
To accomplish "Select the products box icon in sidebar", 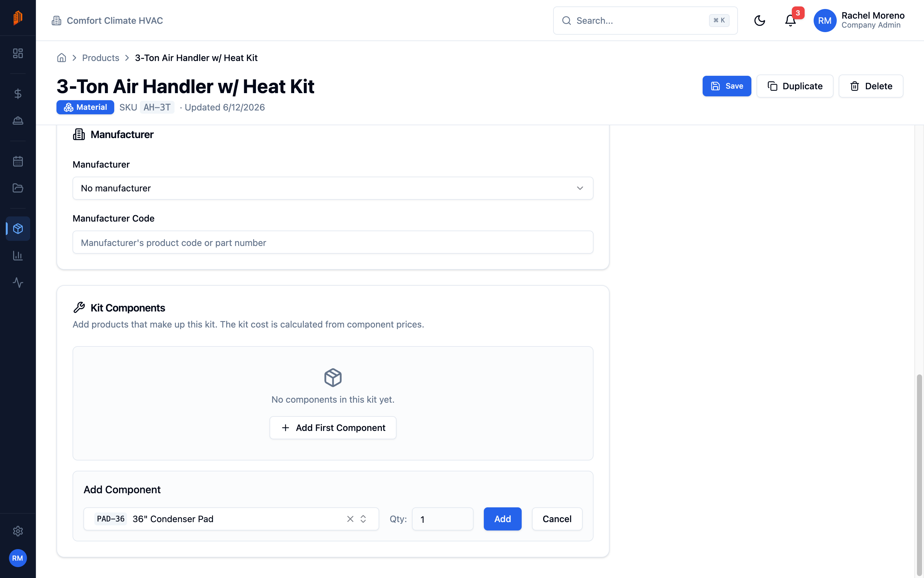I will pos(18,229).
